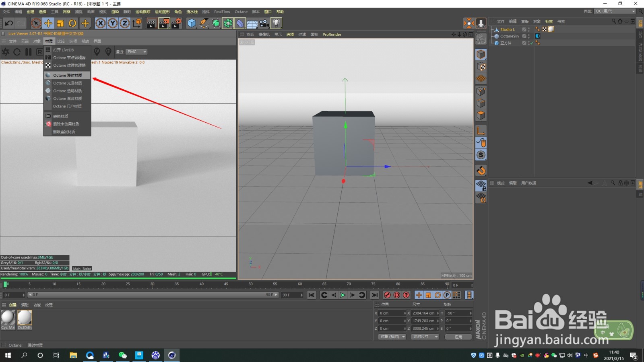This screenshot has width=644, height=362.
Task: Choose Octane 漫射材质 from the menu
Action: [x=67, y=75]
